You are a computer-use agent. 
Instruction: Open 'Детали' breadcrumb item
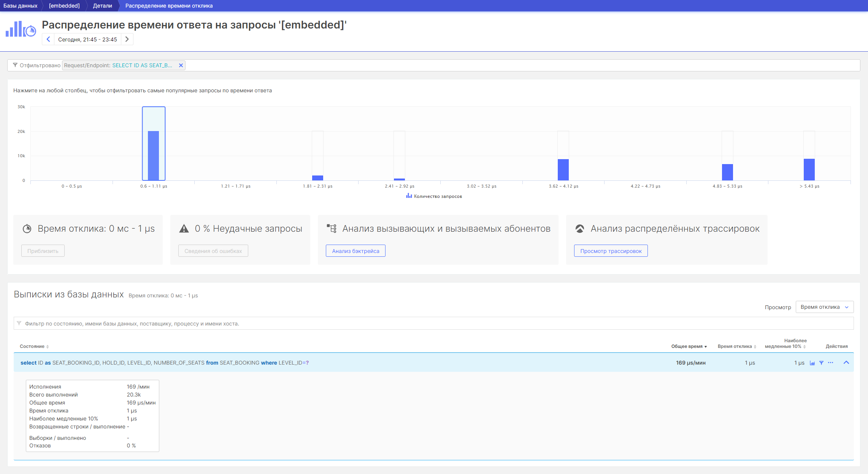[x=102, y=6]
